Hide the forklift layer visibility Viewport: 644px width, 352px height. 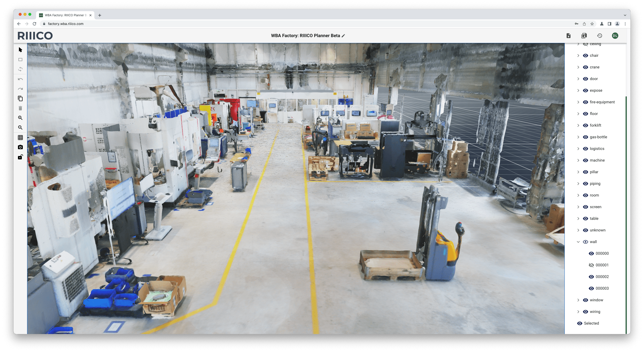tap(585, 125)
